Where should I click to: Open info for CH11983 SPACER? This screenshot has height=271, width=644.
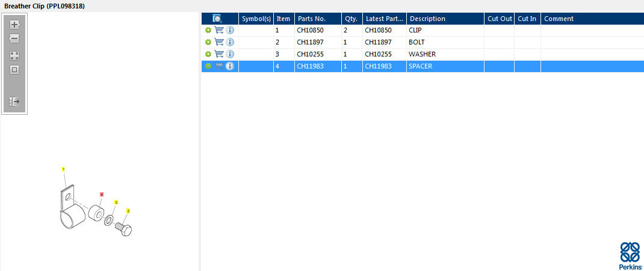point(230,66)
